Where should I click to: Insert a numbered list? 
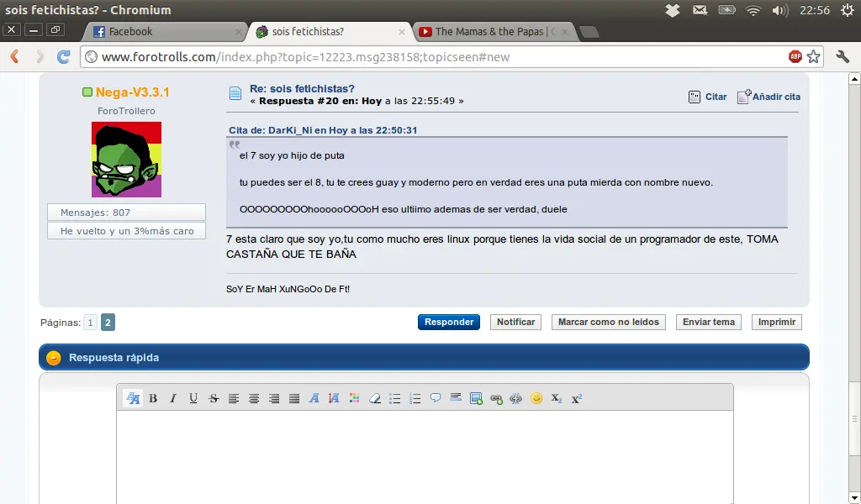pos(415,399)
